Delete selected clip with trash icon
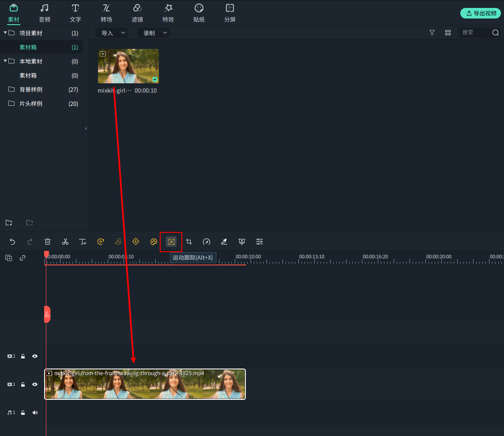 [48, 242]
